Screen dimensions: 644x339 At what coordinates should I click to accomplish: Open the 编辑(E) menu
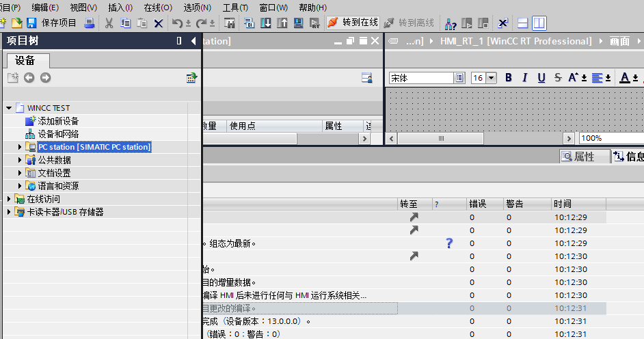45,8
